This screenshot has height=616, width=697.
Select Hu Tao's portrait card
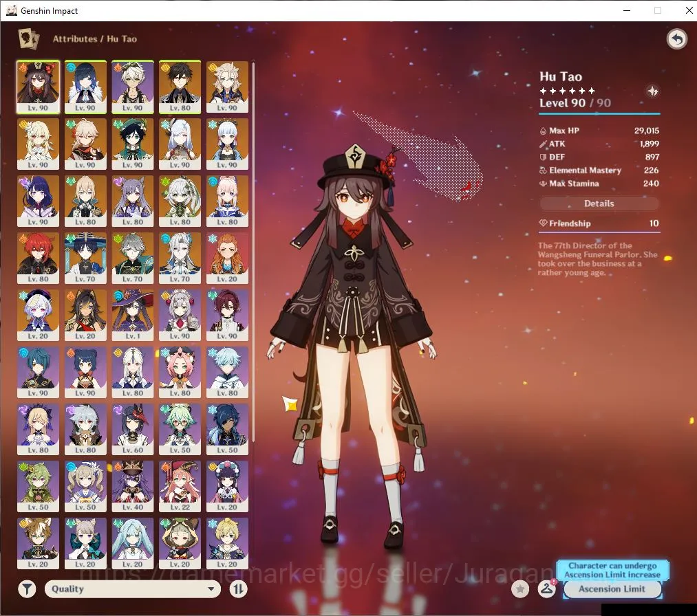pos(39,87)
